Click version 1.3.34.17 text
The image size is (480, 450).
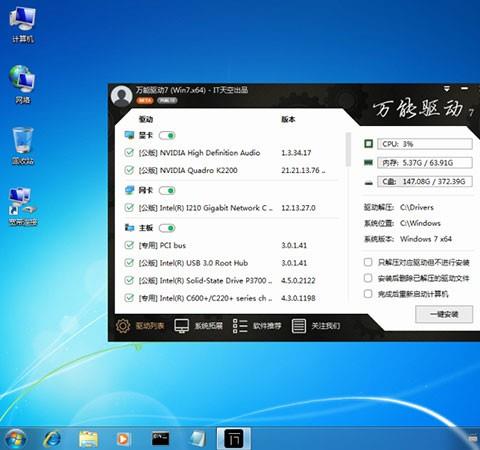[296, 153]
